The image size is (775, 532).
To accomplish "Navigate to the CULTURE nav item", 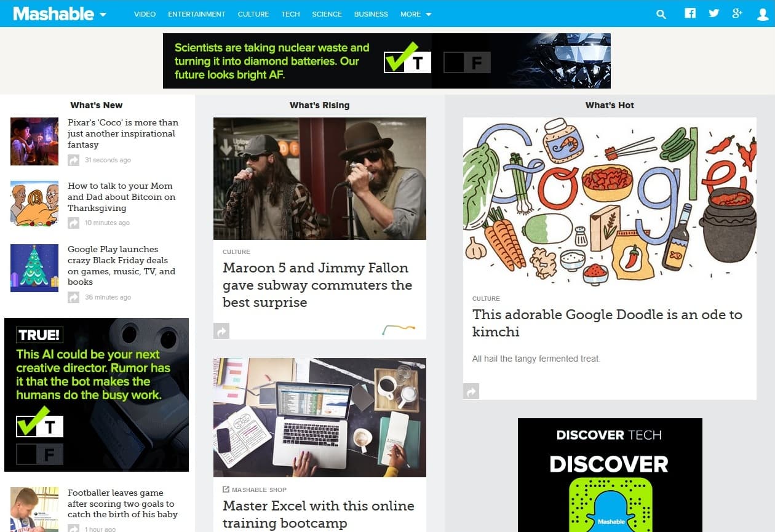I will pyautogui.click(x=253, y=14).
